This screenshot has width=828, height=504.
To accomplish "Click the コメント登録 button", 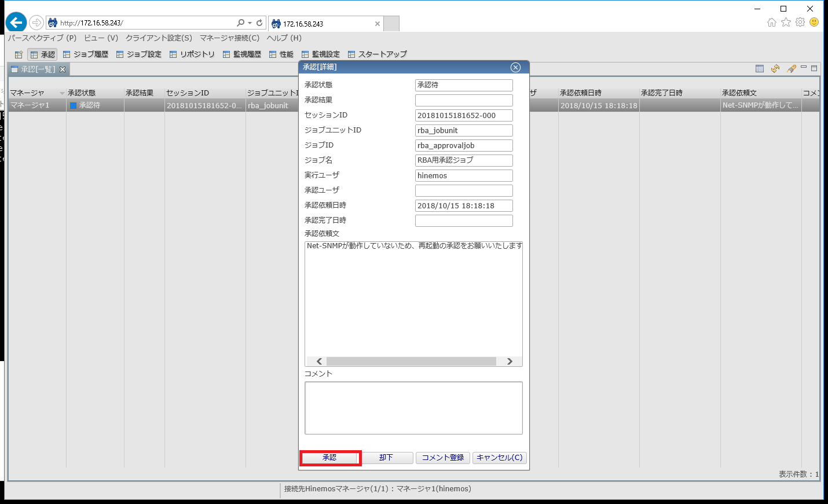I will 443,458.
